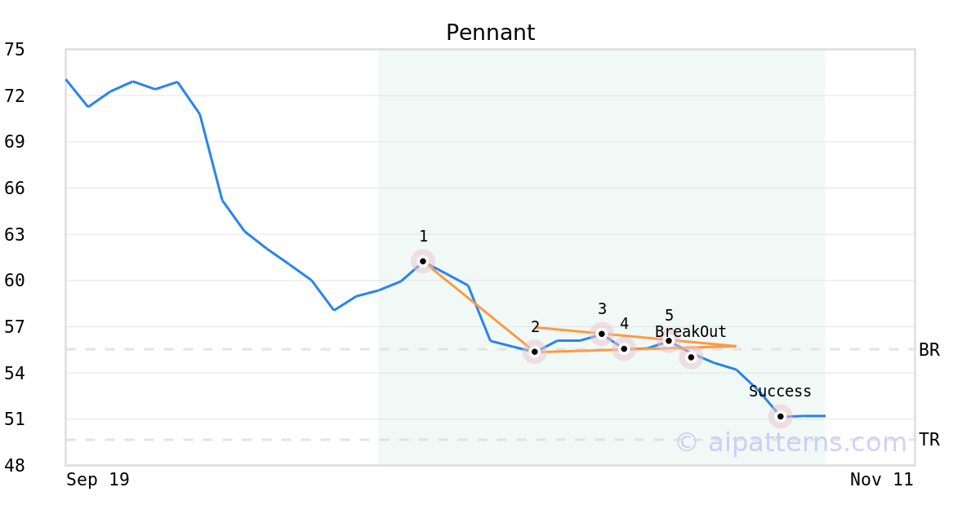Select pattern point marker 2

pos(534,352)
